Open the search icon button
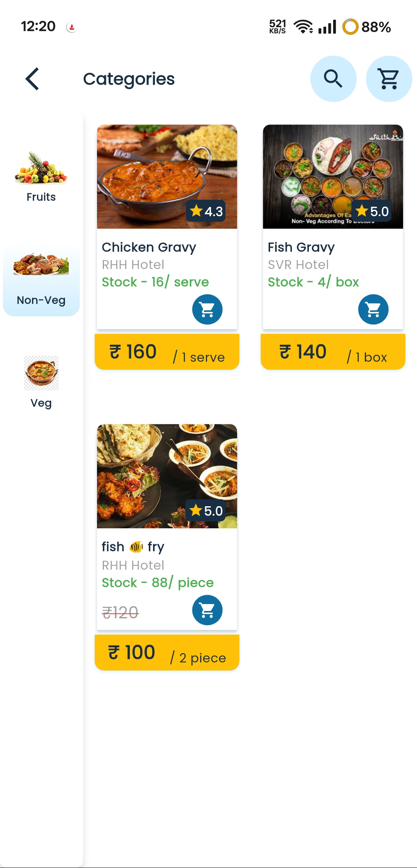 point(333,79)
